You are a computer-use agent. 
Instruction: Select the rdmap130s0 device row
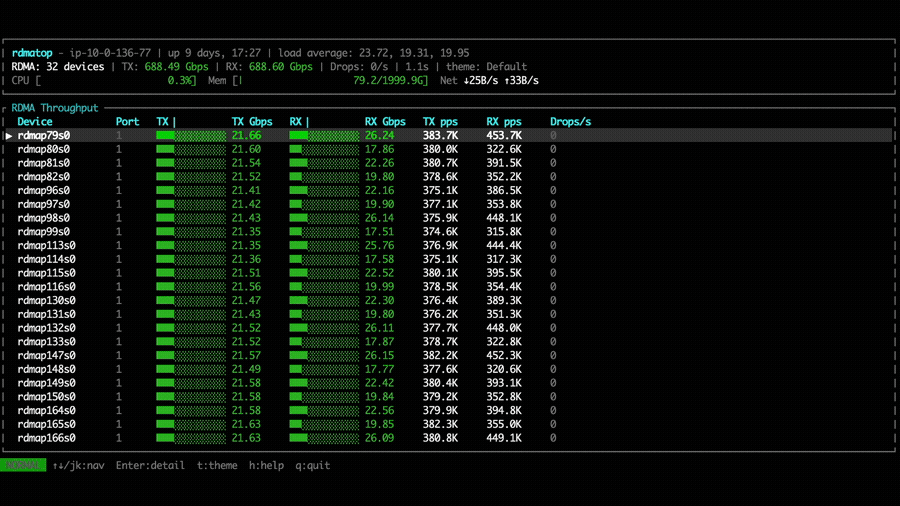click(x=448, y=301)
